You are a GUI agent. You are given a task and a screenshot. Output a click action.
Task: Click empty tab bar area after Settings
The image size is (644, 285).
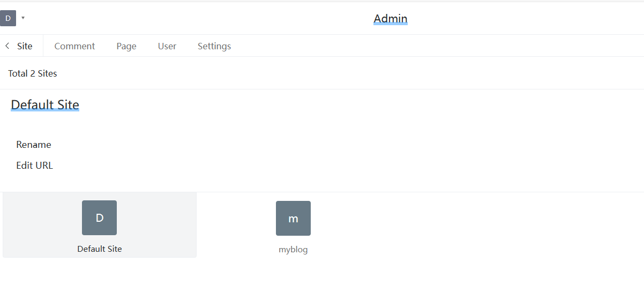click(x=429, y=46)
